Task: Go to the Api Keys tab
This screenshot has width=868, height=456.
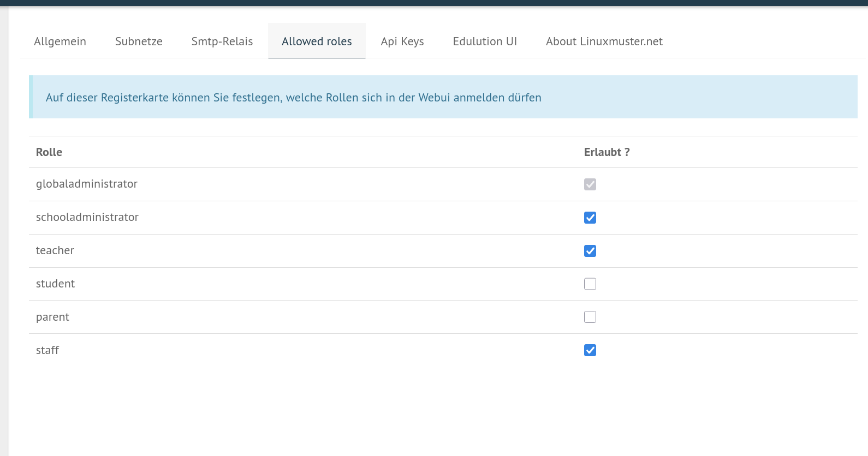Action: click(402, 41)
